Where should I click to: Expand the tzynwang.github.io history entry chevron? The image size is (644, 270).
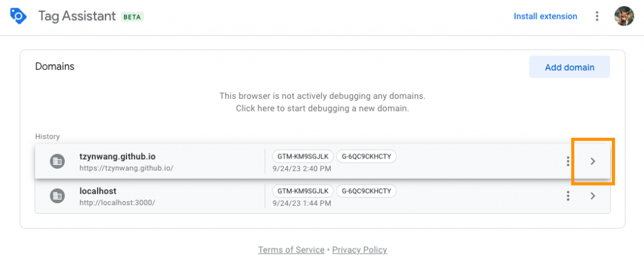click(x=592, y=162)
